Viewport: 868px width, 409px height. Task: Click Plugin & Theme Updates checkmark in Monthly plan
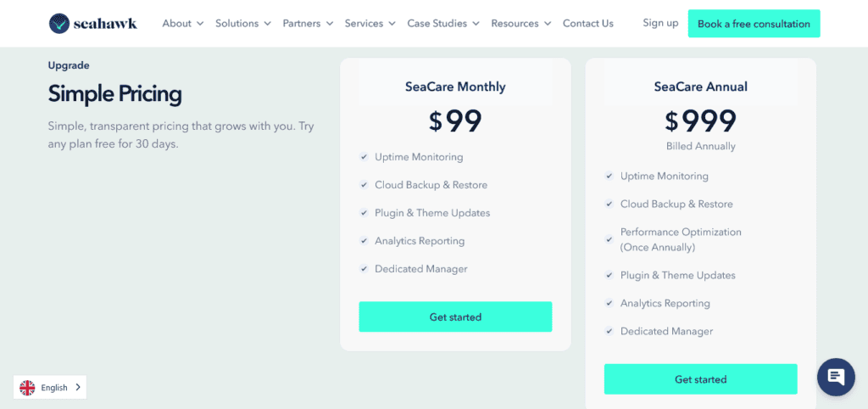[x=364, y=213]
